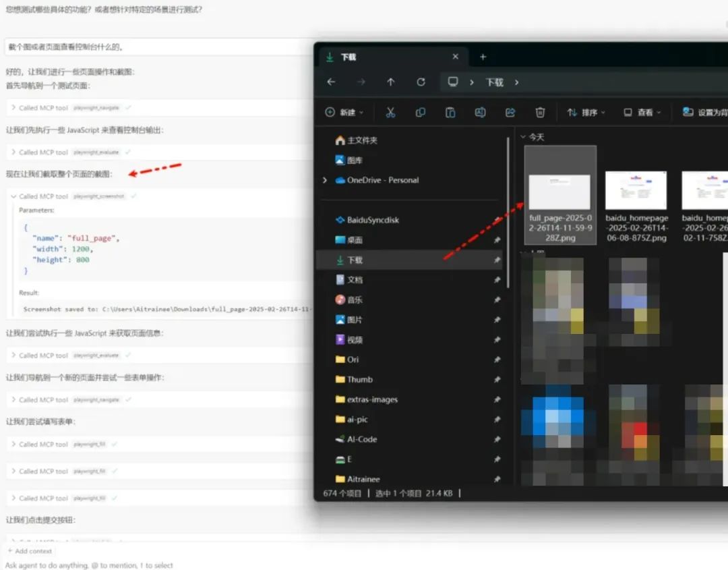
Task: Open the 新建 dropdown in Explorer toolbar
Action: tap(344, 112)
